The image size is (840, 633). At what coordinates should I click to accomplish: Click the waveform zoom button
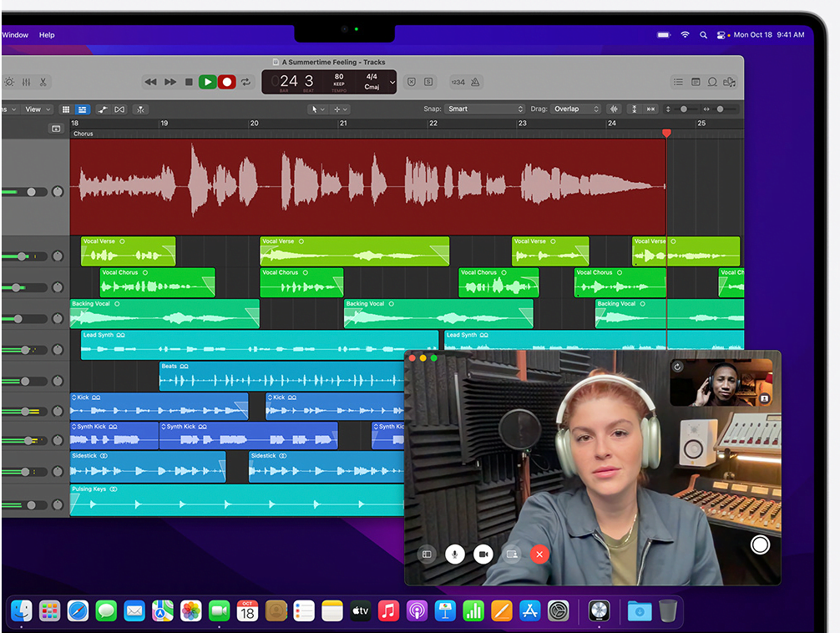614,109
